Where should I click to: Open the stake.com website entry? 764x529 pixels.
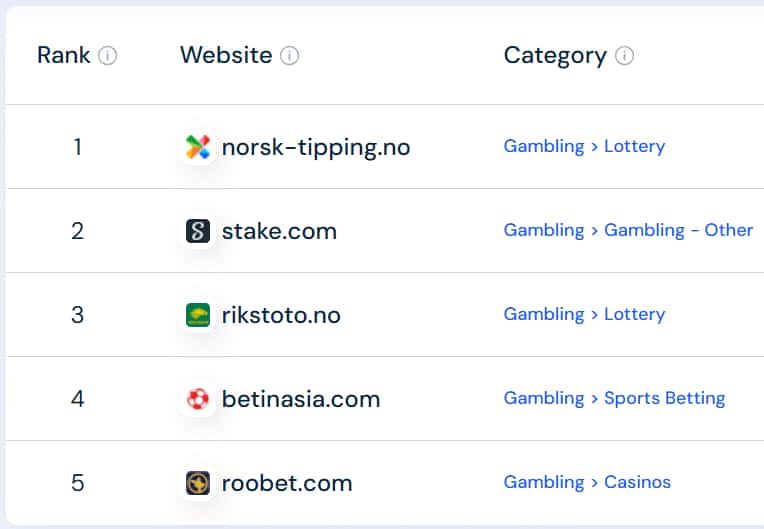coord(279,232)
